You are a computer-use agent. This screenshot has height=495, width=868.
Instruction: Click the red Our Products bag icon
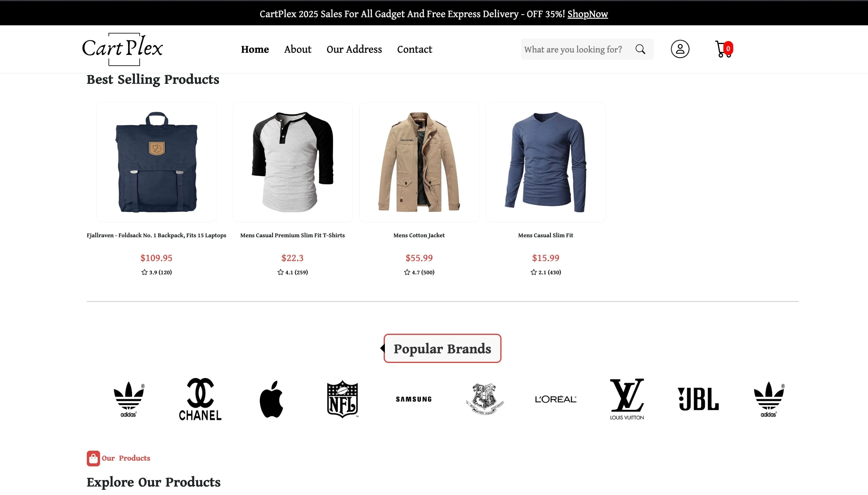point(93,458)
